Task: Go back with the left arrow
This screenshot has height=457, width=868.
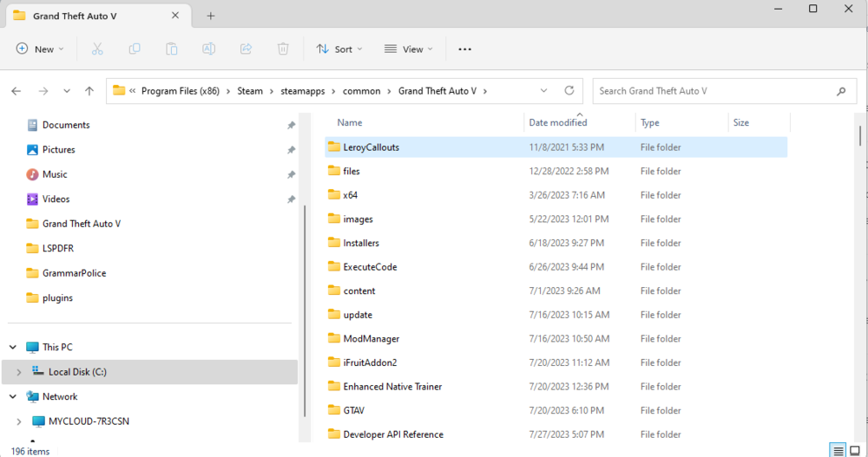Action: click(x=16, y=91)
